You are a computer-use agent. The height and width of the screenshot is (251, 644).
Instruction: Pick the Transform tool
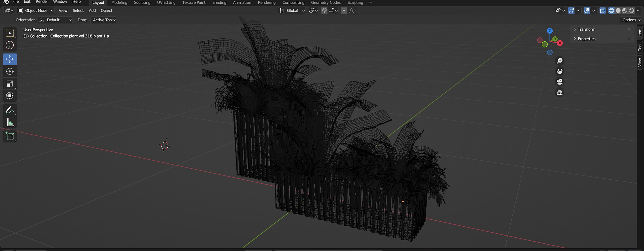pos(10,96)
